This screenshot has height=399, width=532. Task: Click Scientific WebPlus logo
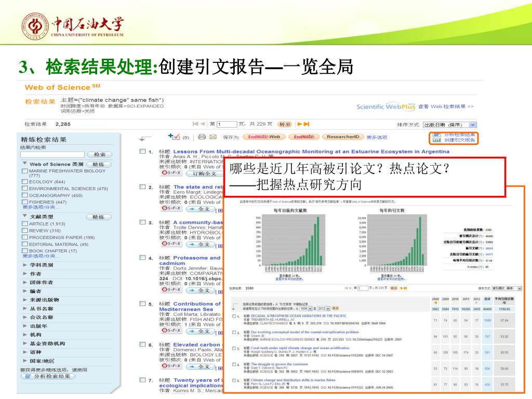[386, 106]
